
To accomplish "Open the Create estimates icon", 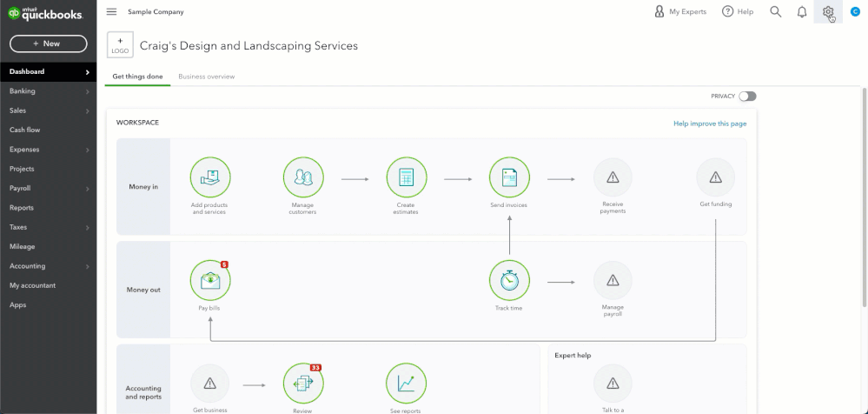I will pos(407,177).
